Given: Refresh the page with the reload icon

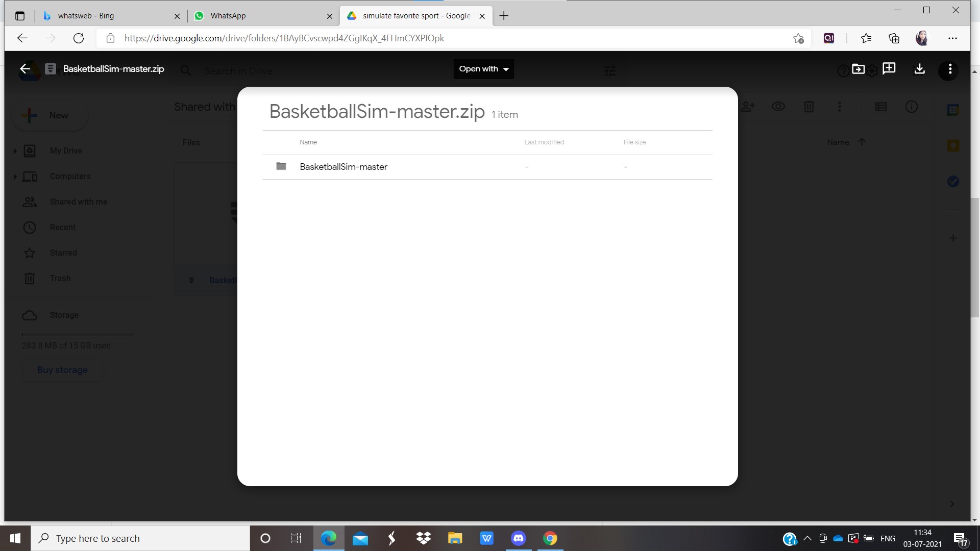Looking at the screenshot, I should (79, 38).
